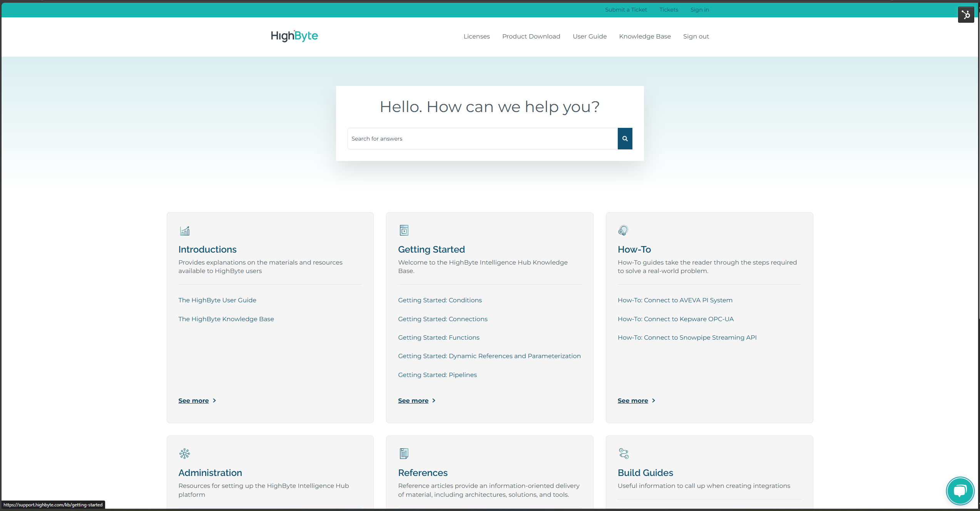The height and width of the screenshot is (511, 980).
Task: Click See more under How-To
Action: [633, 400]
